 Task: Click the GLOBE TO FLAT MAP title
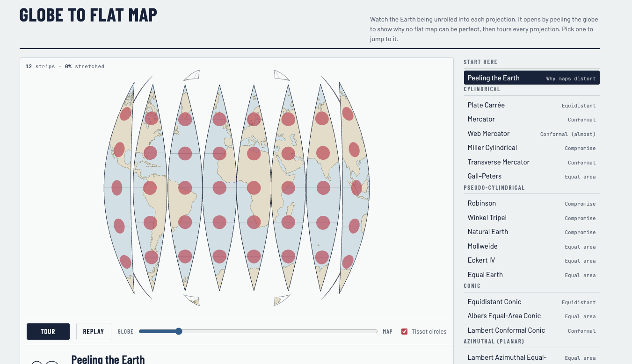coord(88,15)
